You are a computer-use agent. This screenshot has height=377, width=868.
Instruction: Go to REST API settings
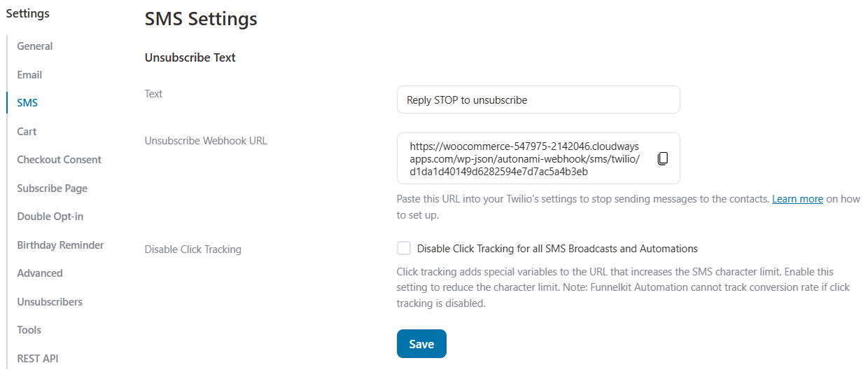click(38, 358)
